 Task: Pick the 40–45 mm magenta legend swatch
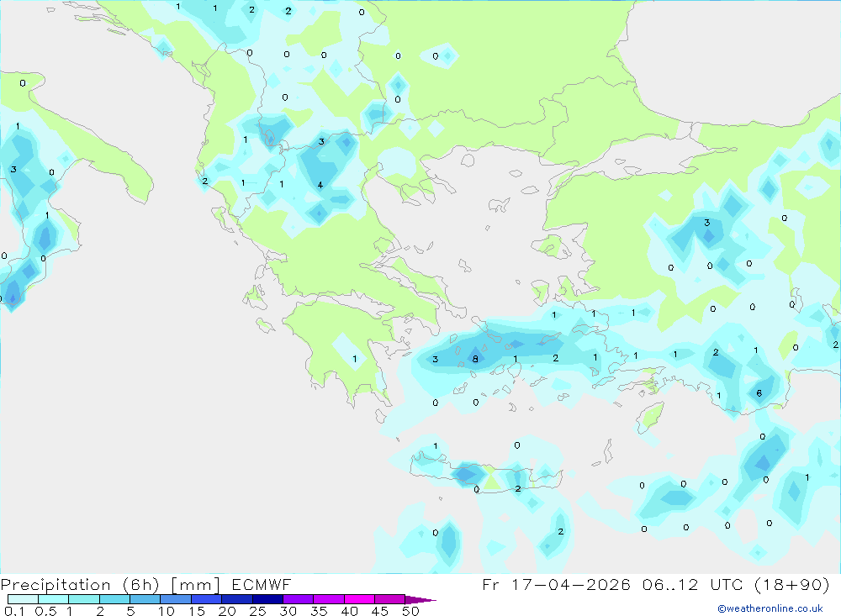359,599
